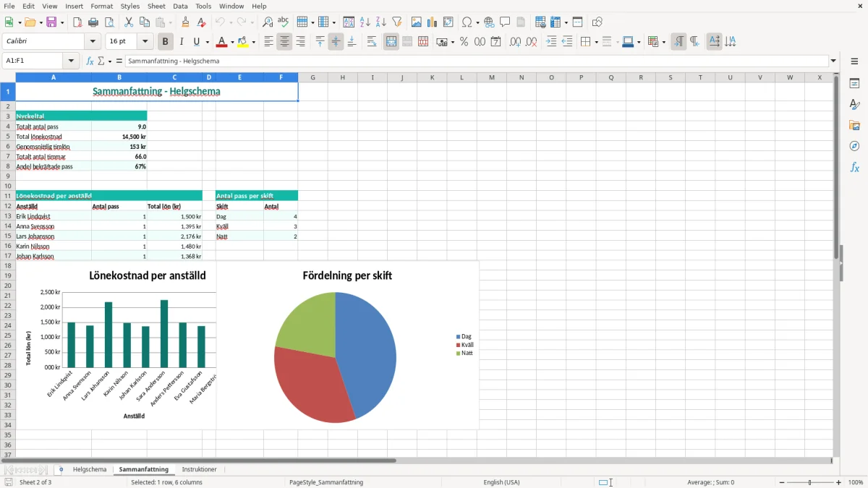Click the Insert Image icon
The image size is (868, 488).
[417, 22]
